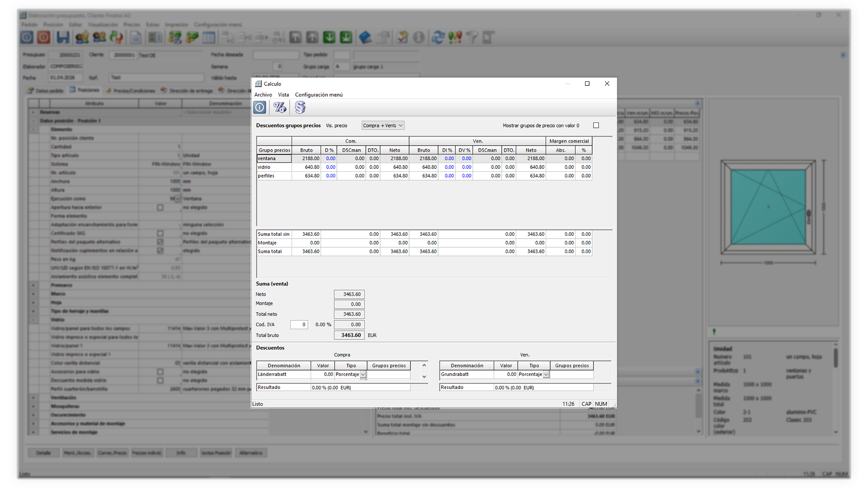Toggle the Apertura hacia exterior checkbox
This screenshot has width=868, height=488.
tap(160, 207)
